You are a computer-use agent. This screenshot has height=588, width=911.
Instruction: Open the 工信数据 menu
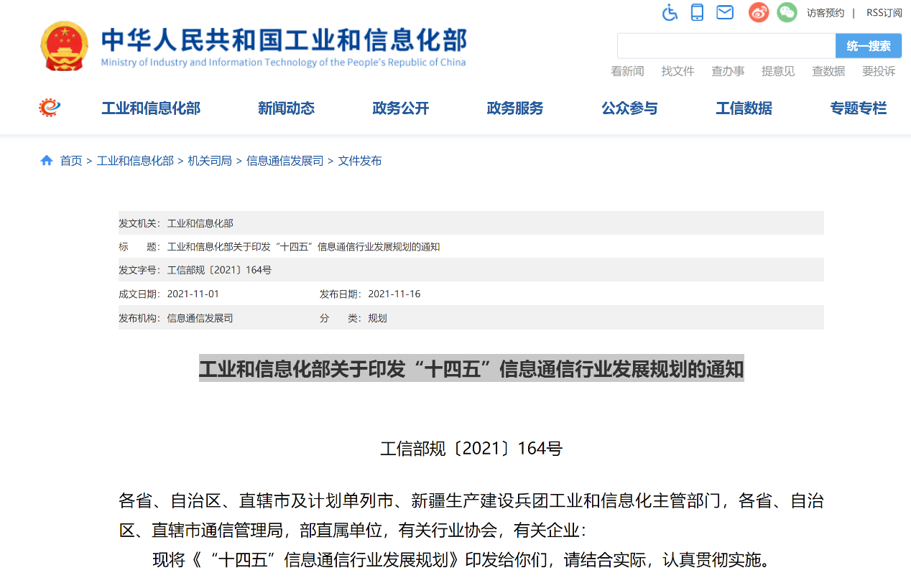click(x=744, y=108)
